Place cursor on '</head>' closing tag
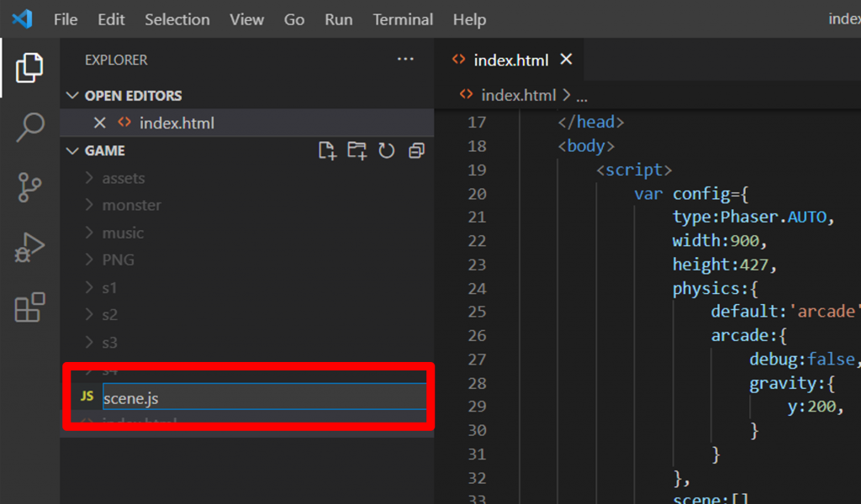861x504 pixels. coord(591,122)
